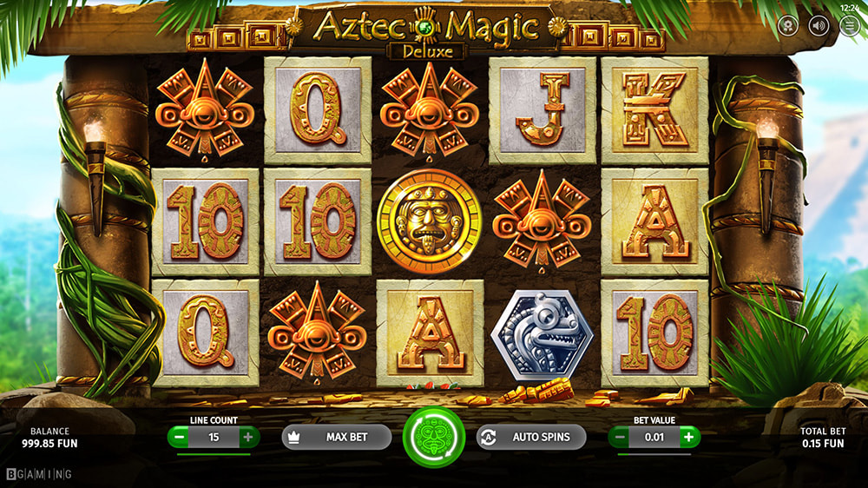Click the bet value field 0.01
Image resolution: width=868 pixels, height=488 pixels.
[x=654, y=437]
